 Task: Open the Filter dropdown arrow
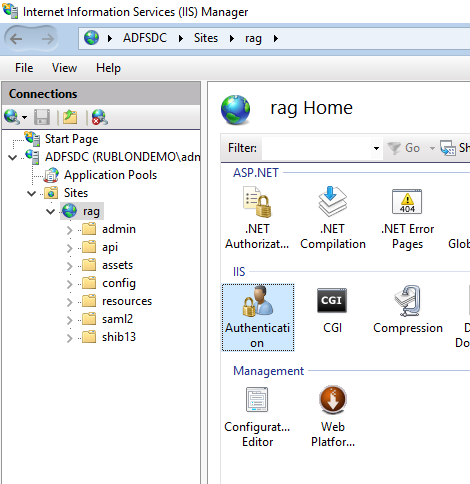click(x=376, y=148)
